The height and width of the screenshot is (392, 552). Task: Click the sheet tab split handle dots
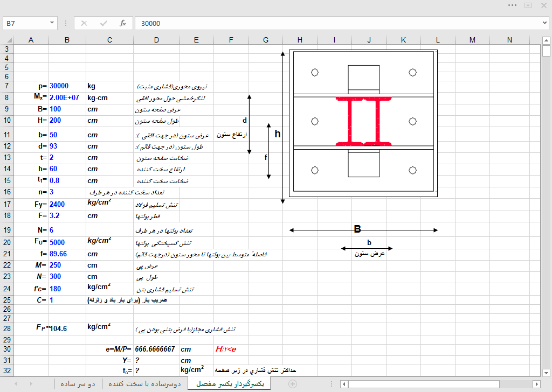click(332, 384)
